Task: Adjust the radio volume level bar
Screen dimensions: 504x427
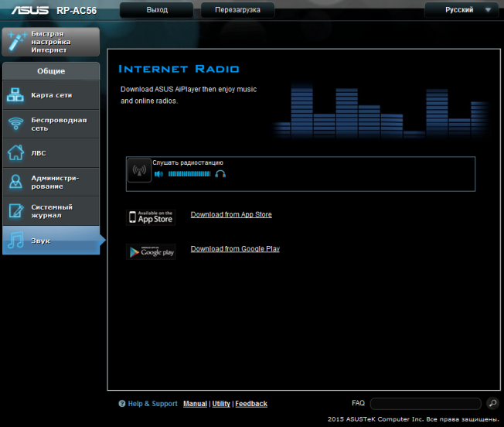Action: click(x=189, y=174)
